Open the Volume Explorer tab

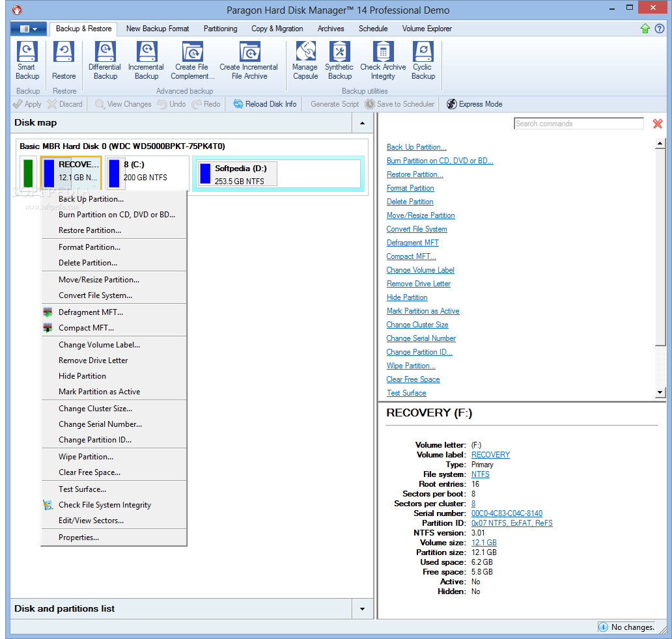coord(427,29)
